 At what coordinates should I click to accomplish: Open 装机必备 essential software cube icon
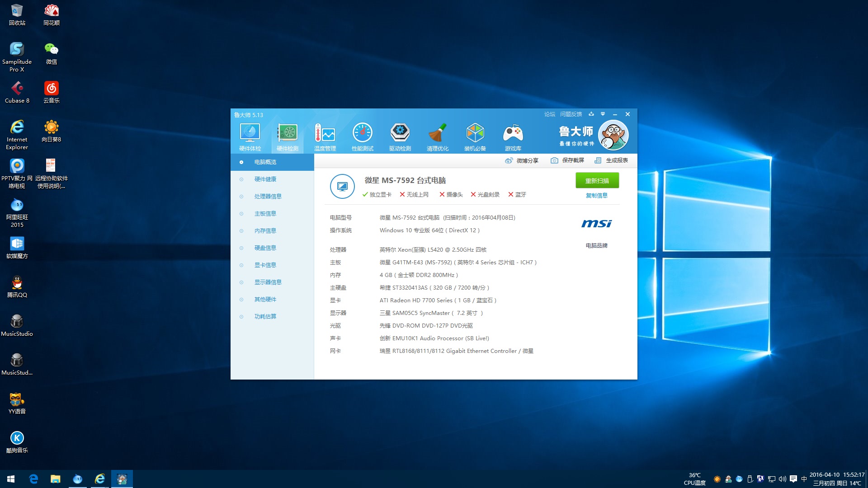point(475,137)
